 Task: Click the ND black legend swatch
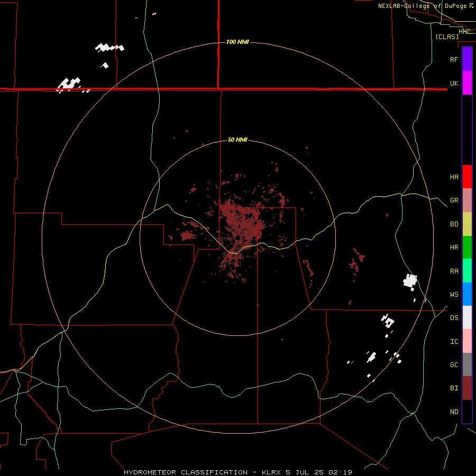click(x=467, y=411)
